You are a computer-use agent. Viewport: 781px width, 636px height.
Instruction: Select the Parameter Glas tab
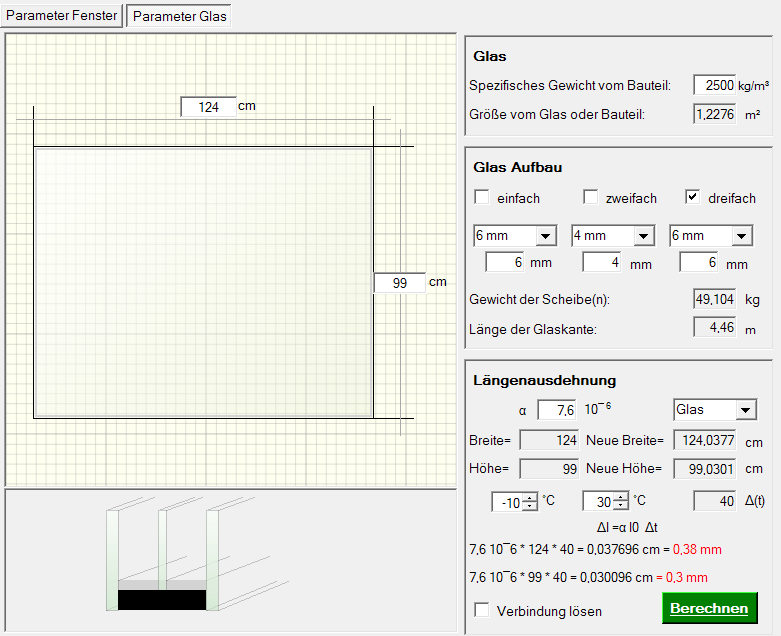[x=180, y=16]
